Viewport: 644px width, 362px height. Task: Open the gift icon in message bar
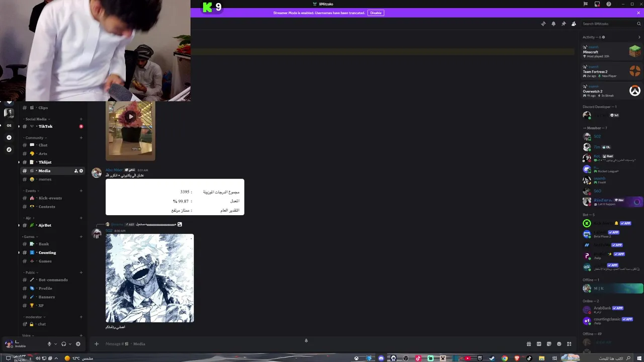point(529,344)
